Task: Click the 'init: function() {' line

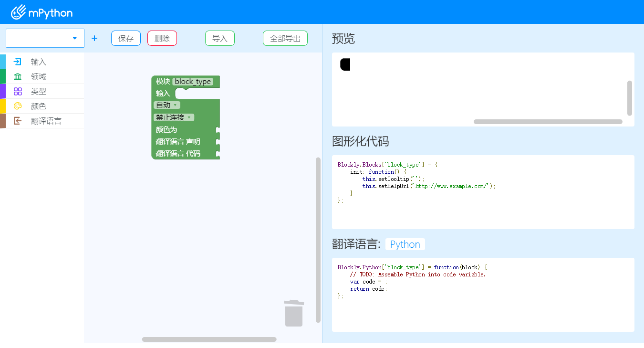Action: point(378,172)
